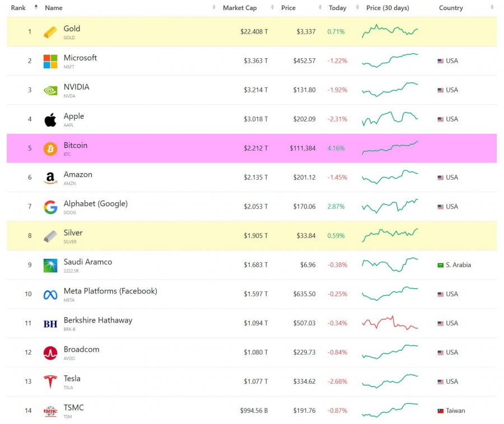Screen dimensions: 504x424
Task: Click the Country column header
Action: coord(451,8)
